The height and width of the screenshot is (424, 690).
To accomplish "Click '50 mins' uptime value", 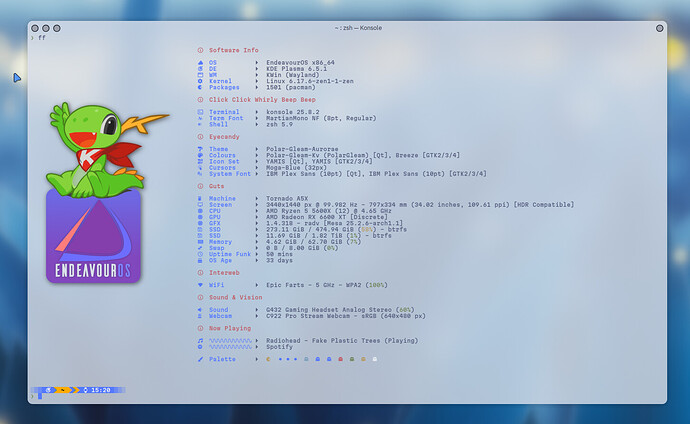I will coord(279,254).
